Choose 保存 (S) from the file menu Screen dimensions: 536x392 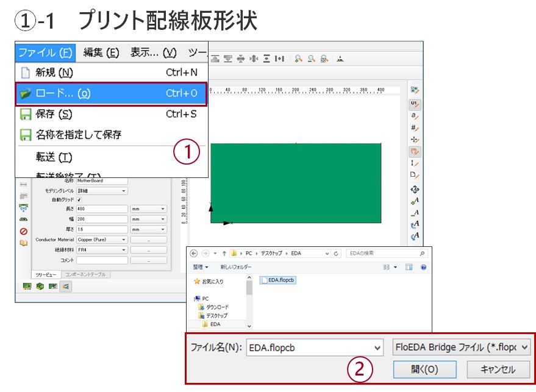[111, 114]
